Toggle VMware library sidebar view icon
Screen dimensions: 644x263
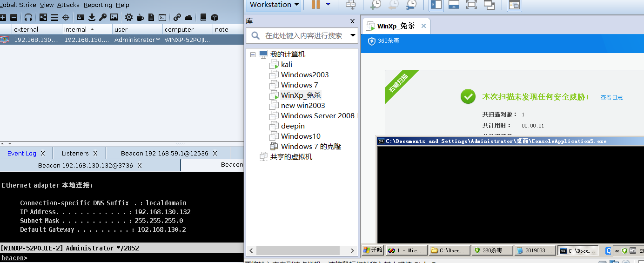[436, 5]
